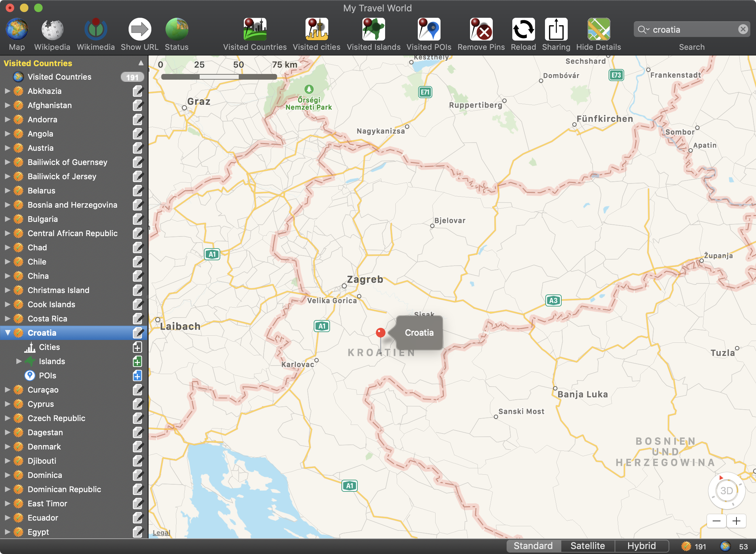The image size is (756, 554).
Task: Click the A3 highway shield
Action: tap(553, 301)
